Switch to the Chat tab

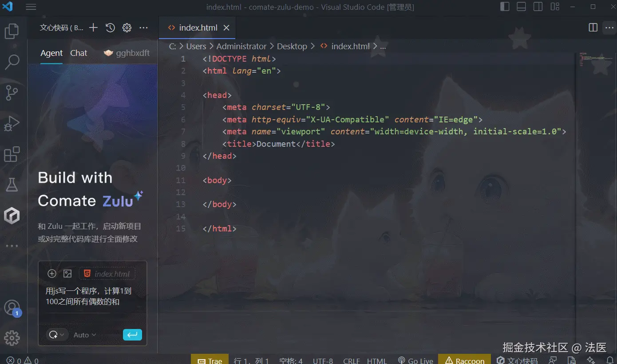coord(79,53)
